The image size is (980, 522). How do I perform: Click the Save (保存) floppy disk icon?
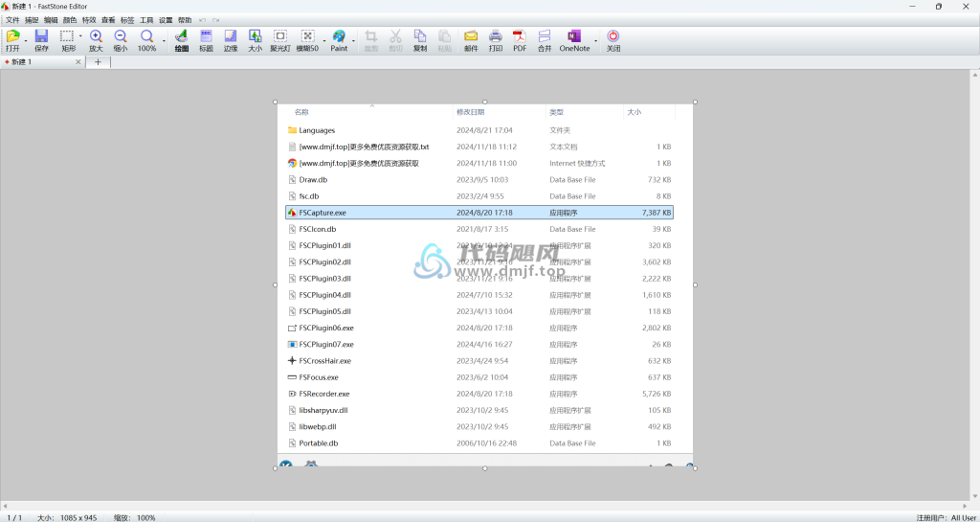(x=41, y=36)
